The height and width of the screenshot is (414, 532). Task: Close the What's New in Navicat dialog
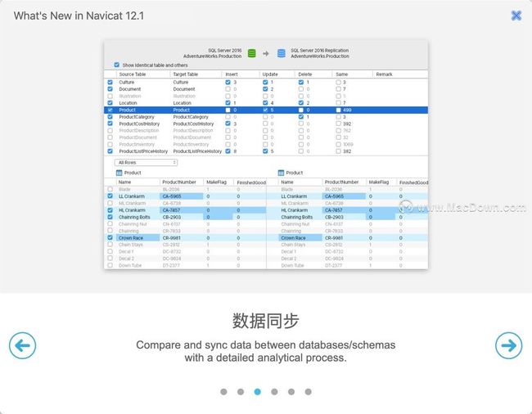tap(516, 16)
